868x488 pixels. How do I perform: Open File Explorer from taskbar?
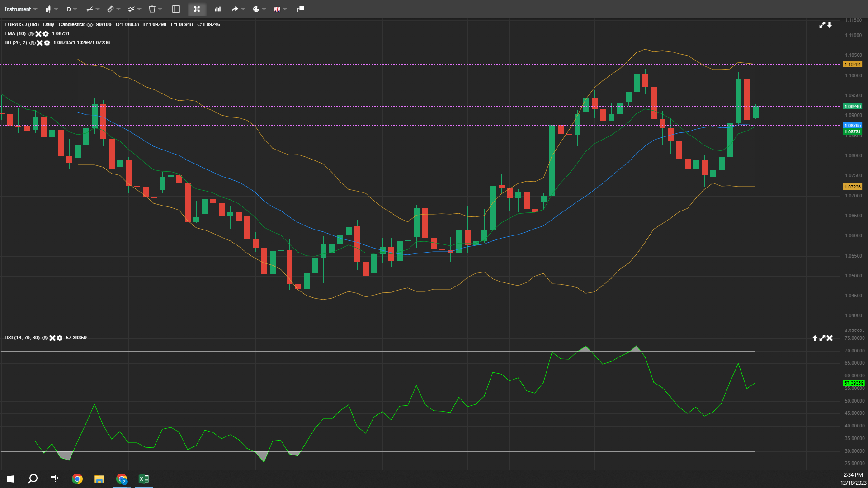pyautogui.click(x=99, y=479)
